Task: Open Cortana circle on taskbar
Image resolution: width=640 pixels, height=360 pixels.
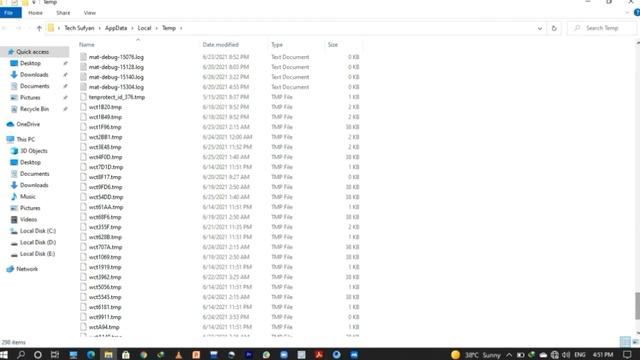Action: coord(38,355)
